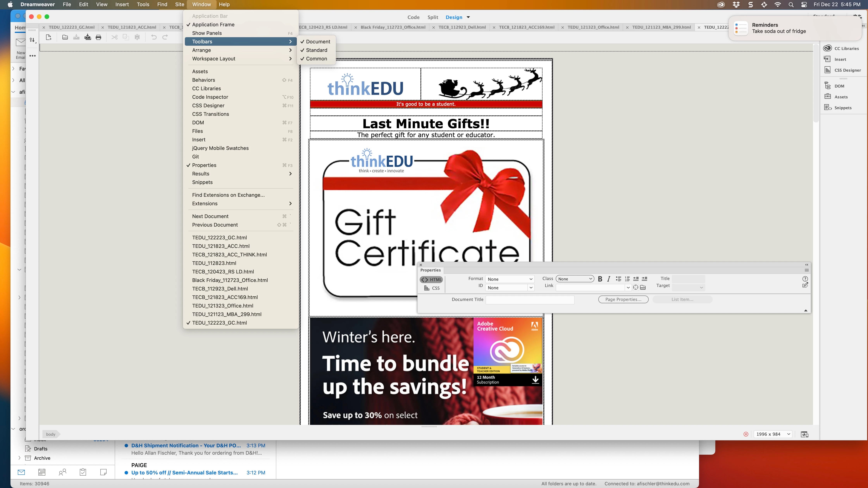Toggle the Properties panel menu entry
868x488 pixels.
click(204, 165)
